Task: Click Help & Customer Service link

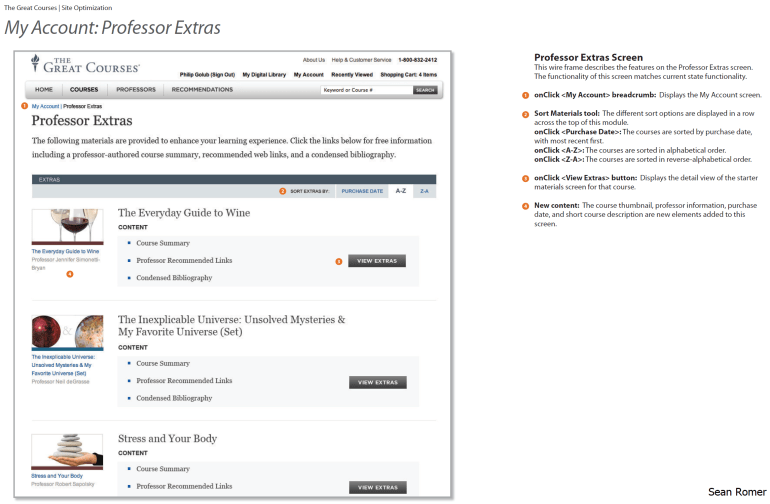Action: (x=361, y=60)
